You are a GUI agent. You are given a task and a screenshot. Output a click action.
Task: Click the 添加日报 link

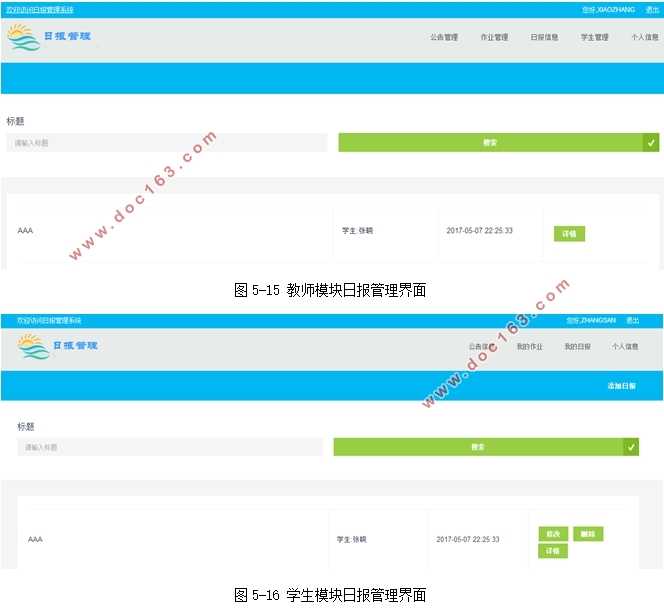point(621,386)
